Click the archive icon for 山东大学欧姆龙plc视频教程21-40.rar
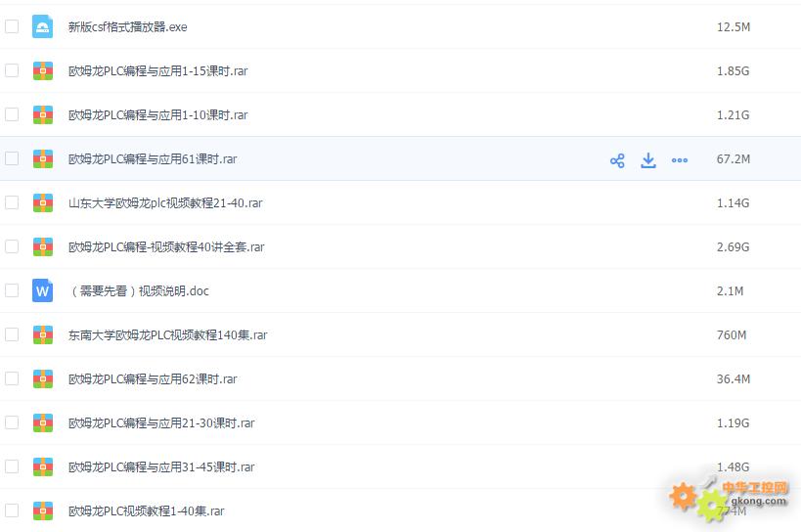 point(43,202)
